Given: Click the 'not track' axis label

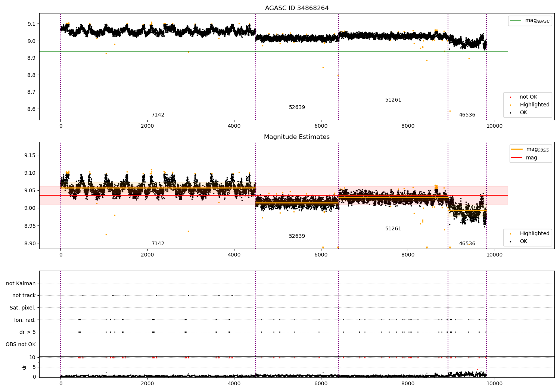Looking at the screenshot, I should pyautogui.click(x=24, y=296).
